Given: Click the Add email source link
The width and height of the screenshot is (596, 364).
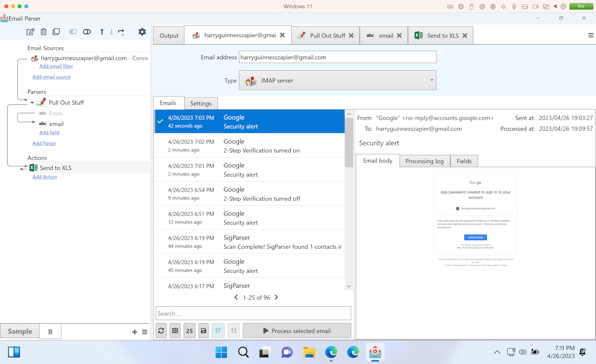Looking at the screenshot, I should pyautogui.click(x=52, y=77).
